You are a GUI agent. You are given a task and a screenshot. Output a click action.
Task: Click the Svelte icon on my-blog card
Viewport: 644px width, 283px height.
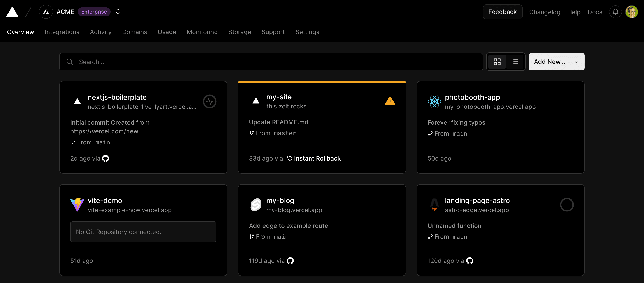click(x=256, y=204)
